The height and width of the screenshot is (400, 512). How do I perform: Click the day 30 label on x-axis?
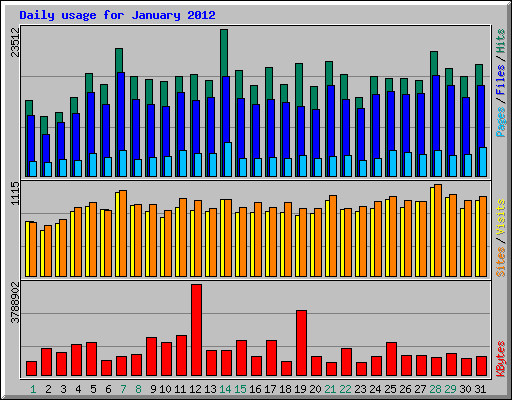coord(465,389)
